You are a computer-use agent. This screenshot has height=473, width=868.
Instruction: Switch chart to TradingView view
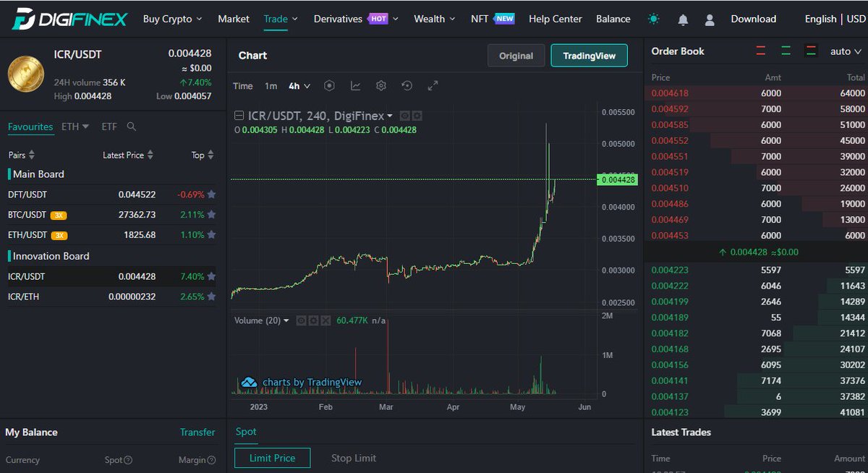tap(590, 56)
